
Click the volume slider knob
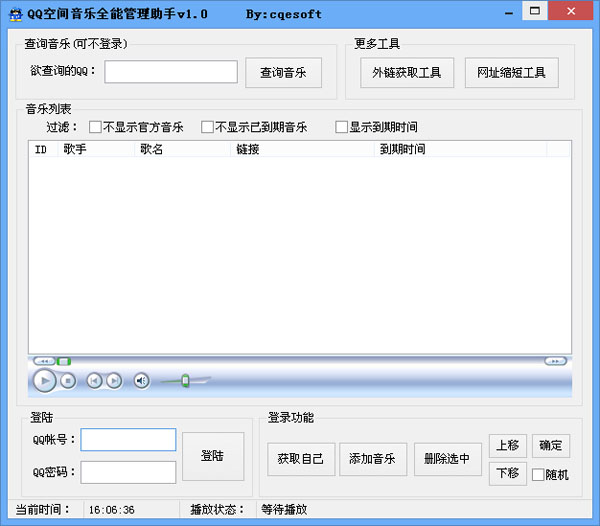tap(185, 381)
